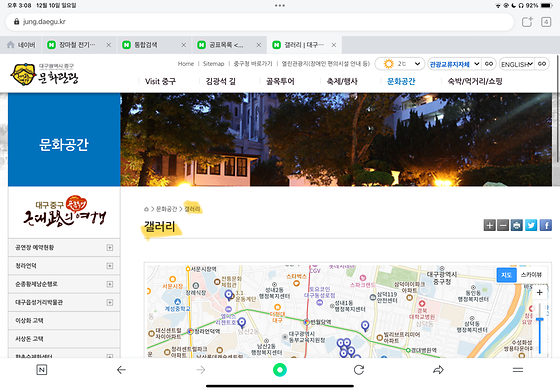Tap the share arrow in bottom bar
The image size is (560, 391).
tap(438, 370)
